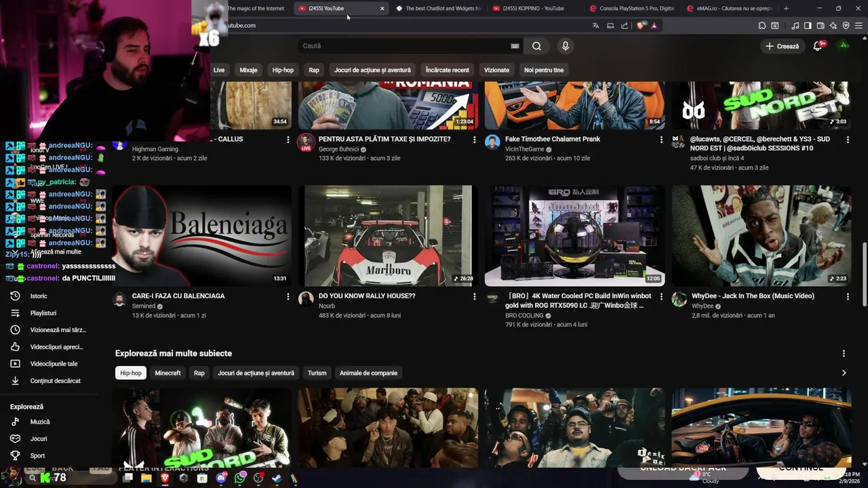Open YouTube notifications bell
The height and width of the screenshot is (488, 868).
tap(818, 46)
